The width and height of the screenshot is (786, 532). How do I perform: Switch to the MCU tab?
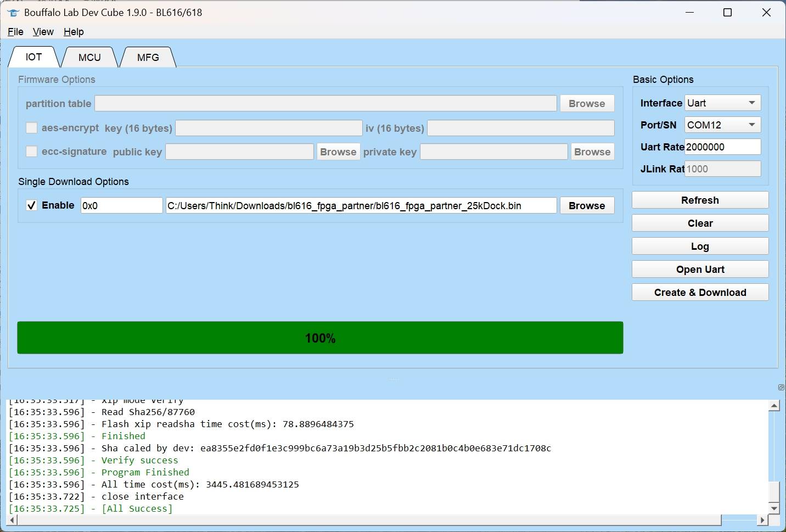click(89, 57)
